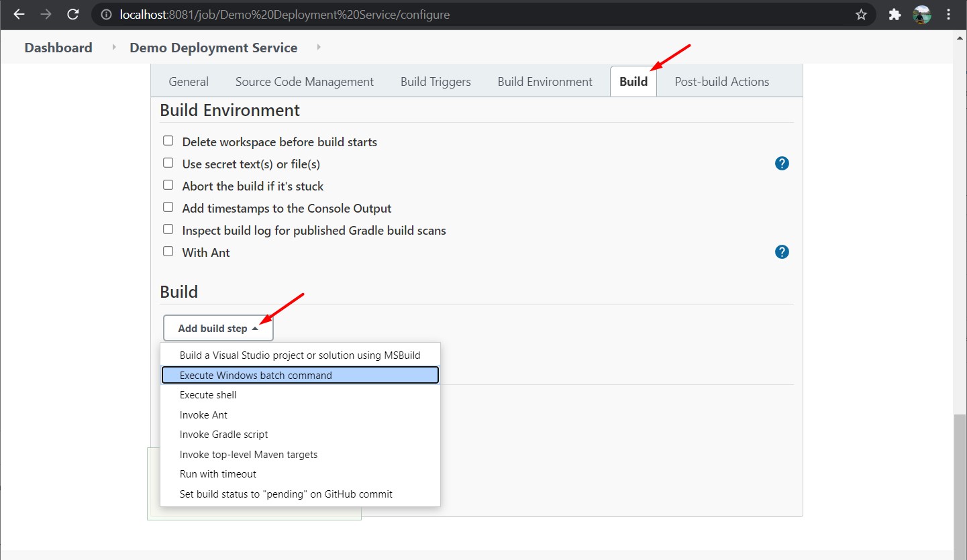This screenshot has height=560, width=967.
Task: Open the Chrome three-dot menu
Action: click(x=948, y=14)
